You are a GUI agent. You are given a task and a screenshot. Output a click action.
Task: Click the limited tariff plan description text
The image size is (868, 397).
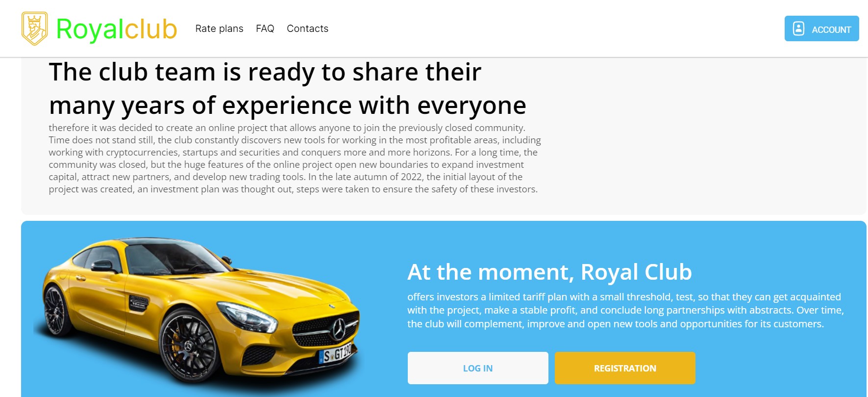tap(625, 310)
